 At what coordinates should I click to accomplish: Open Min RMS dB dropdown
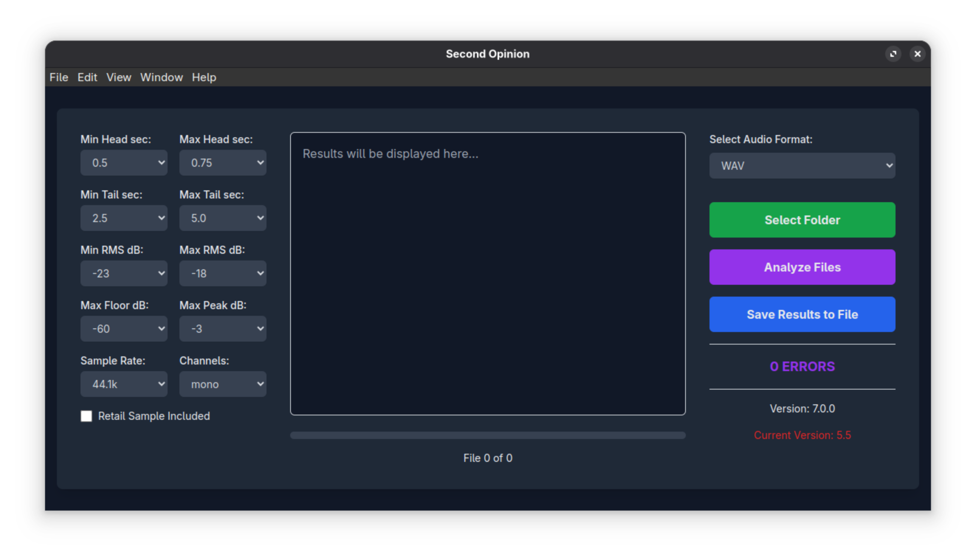[x=124, y=273]
